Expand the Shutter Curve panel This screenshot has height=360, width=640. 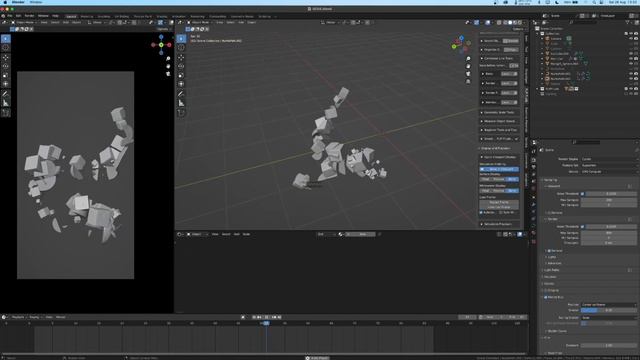(557, 331)
